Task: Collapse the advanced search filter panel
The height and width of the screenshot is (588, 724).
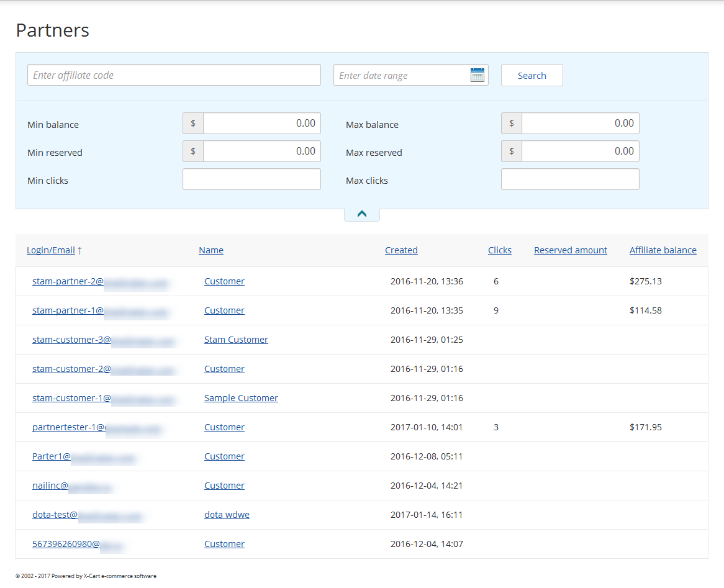Action: pyautogui.click(x=362, y=214)
